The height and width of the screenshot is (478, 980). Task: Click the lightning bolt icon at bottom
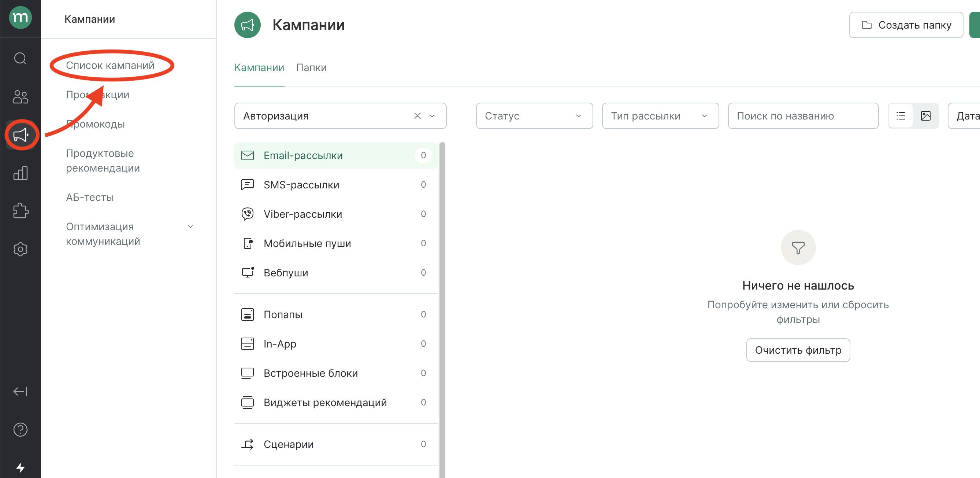pos(20,467)
